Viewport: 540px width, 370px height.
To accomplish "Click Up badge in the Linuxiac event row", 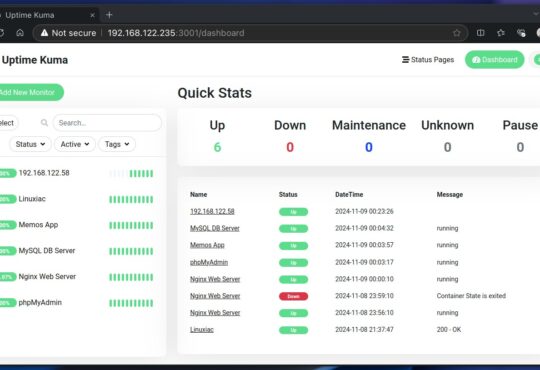I will tap(293, 330).
